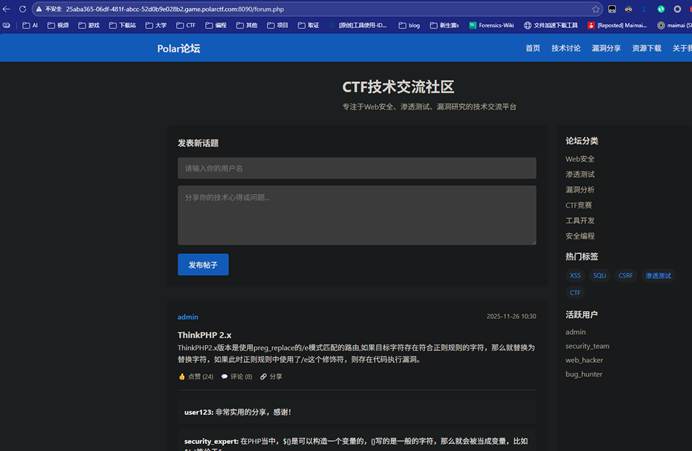Go back with the browser back arrow
The image size is (692, 451).
6,9
